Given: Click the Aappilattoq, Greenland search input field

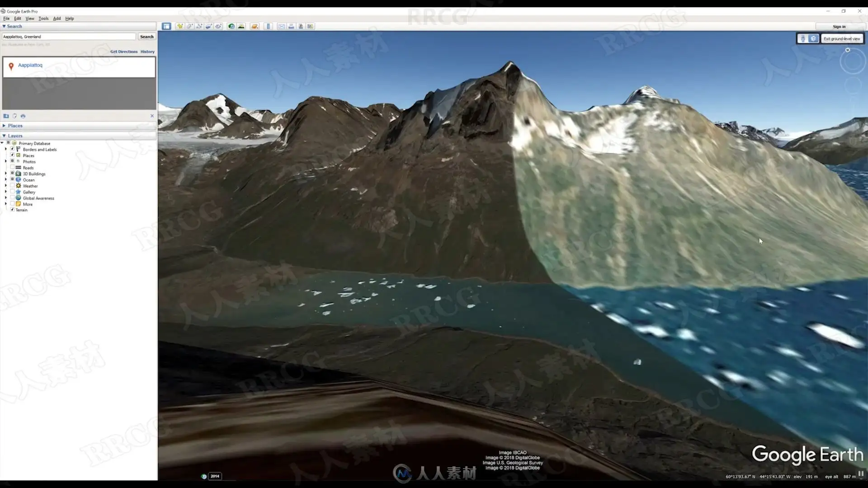Looking at the screenshot, I should point(69,37).
